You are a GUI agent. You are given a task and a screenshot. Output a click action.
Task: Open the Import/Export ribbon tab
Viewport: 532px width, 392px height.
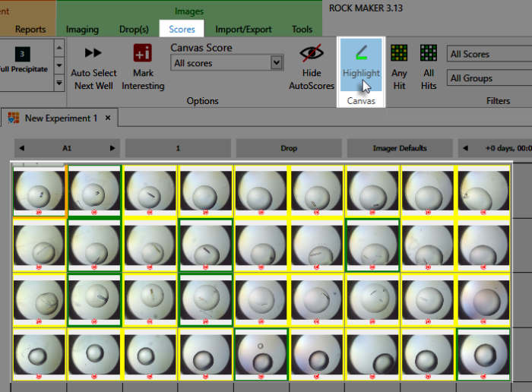point(243,30)
